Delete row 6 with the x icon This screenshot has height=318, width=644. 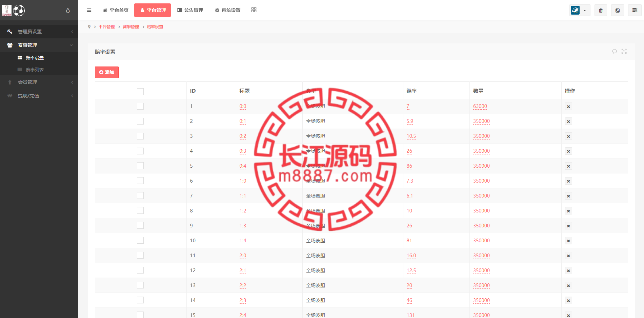[568, 181]
